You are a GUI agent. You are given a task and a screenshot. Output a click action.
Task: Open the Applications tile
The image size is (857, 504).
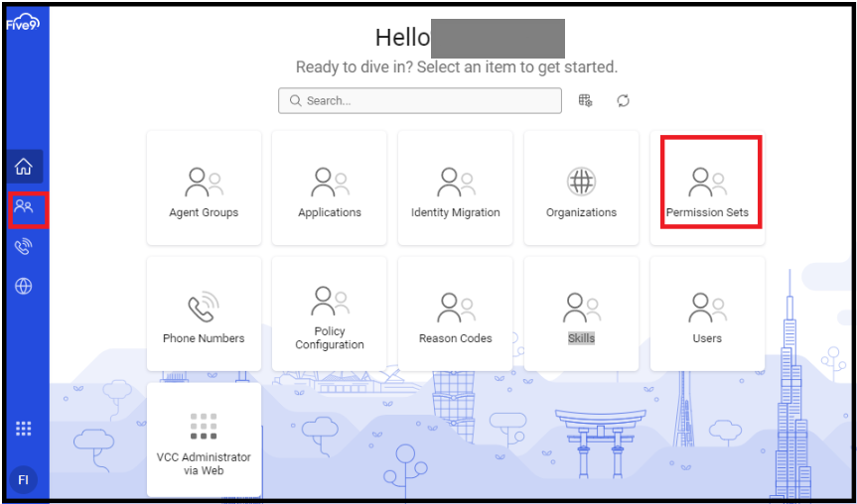pos(330,188)
